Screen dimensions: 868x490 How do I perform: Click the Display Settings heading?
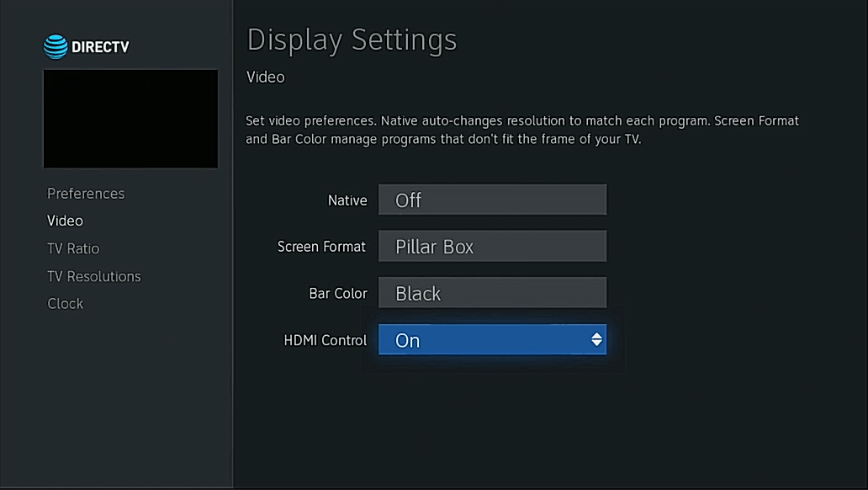tap(352, 40)
